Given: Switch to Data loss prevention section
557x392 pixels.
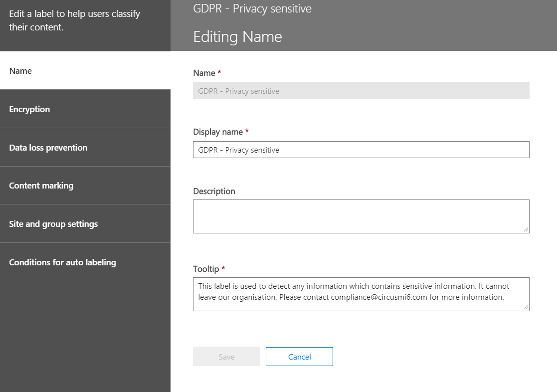Looking at the screenshot, I should point(48,148).
